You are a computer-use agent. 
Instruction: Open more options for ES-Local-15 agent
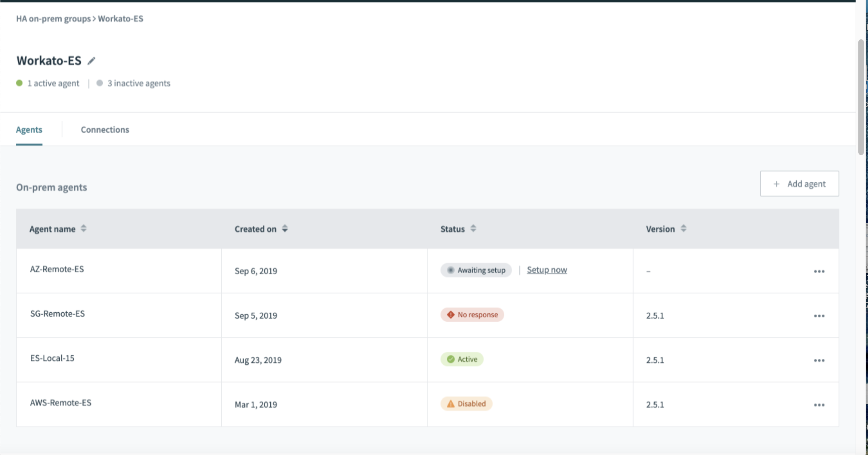[819, 361]
